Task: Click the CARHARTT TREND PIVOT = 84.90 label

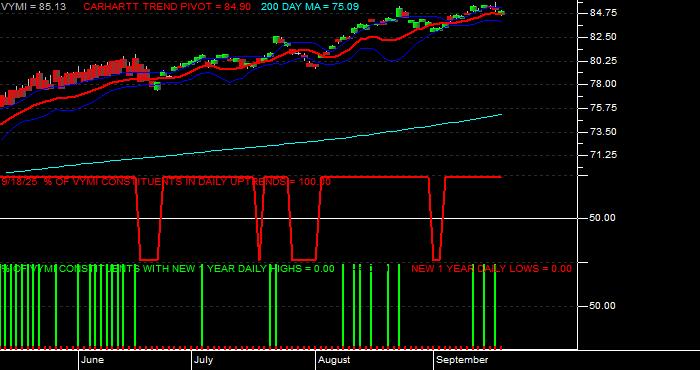Action: (167, 7)
